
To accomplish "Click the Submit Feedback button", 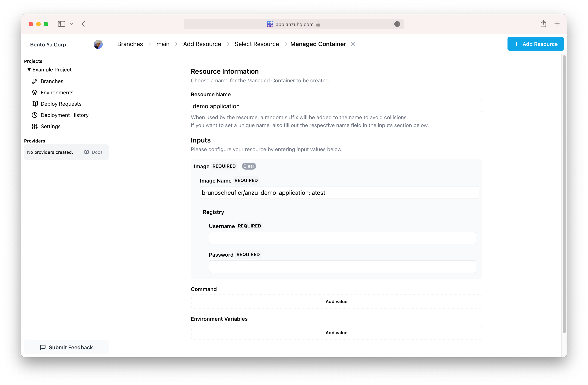I will 66,347.
